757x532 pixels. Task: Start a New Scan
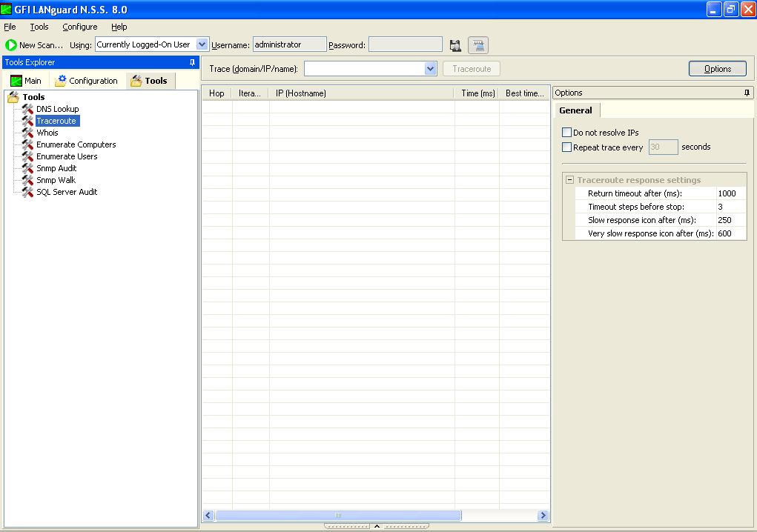(34, 45)
